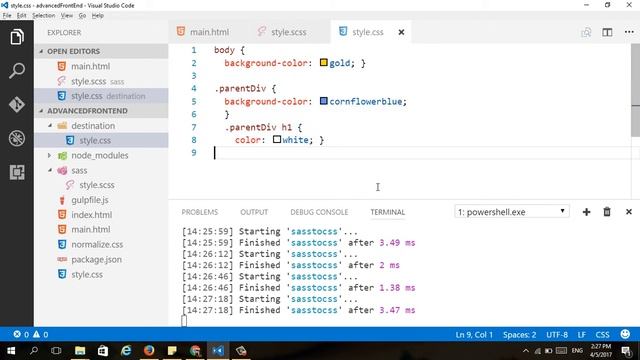640x360 pixels.
Task: Click the white color swatch on line 8
Action: [x=277, y=139]
